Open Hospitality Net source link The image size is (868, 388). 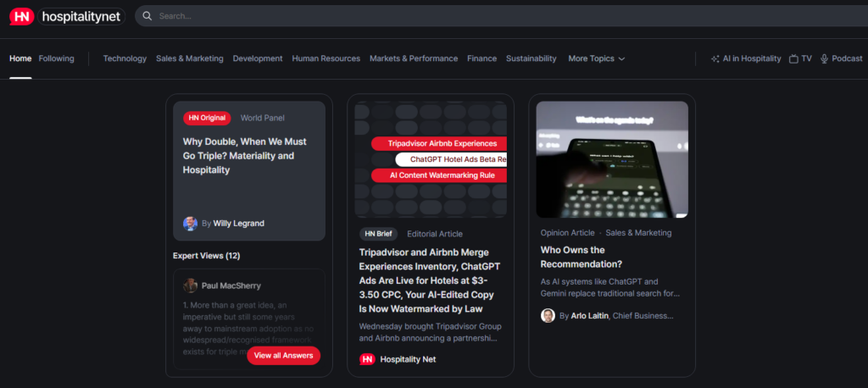pyautogui.click(x=408, y=359)
